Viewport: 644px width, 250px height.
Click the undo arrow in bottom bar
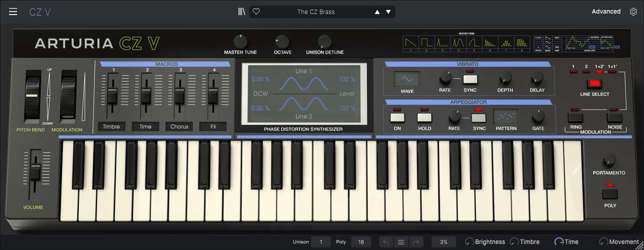point(386,242)
